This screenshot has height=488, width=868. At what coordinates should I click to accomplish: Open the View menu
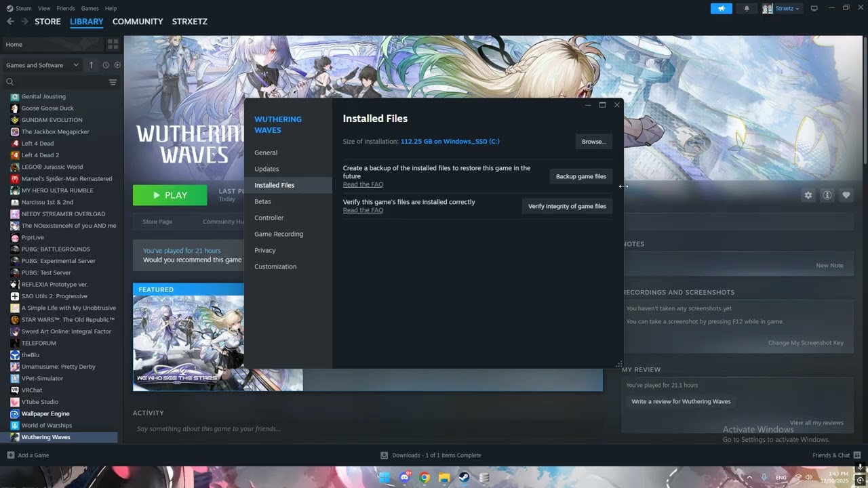pyautogui.click(x=44, y=8)
